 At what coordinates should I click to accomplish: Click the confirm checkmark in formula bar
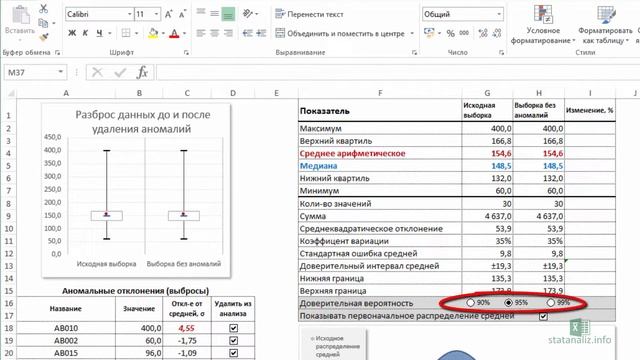coord(120,73)
